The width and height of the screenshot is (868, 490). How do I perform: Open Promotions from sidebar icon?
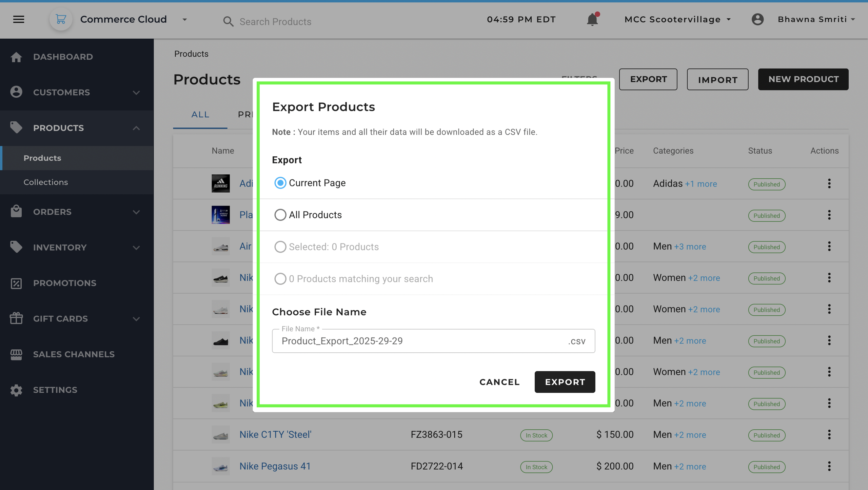16,283
